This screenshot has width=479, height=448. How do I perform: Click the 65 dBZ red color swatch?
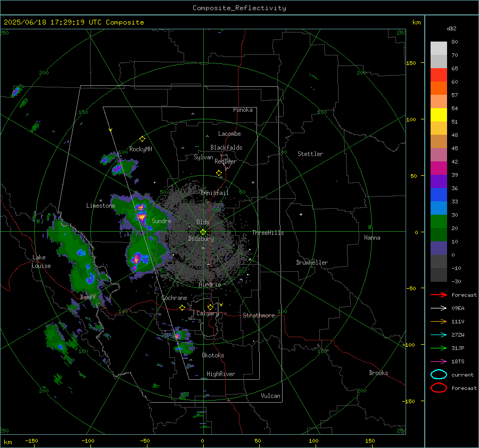(439, 75)
